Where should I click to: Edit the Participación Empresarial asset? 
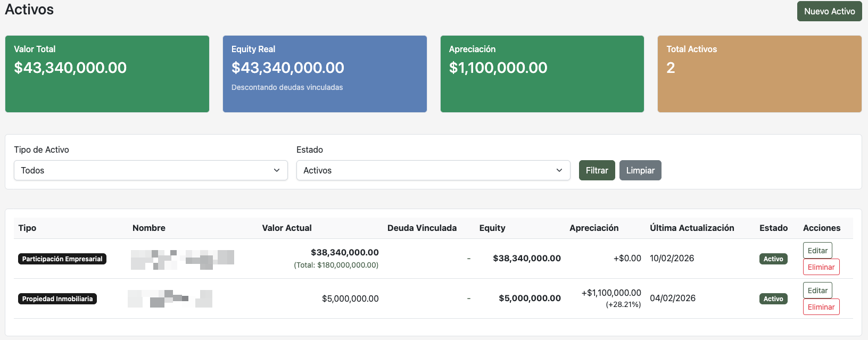[x=817, y=251]
